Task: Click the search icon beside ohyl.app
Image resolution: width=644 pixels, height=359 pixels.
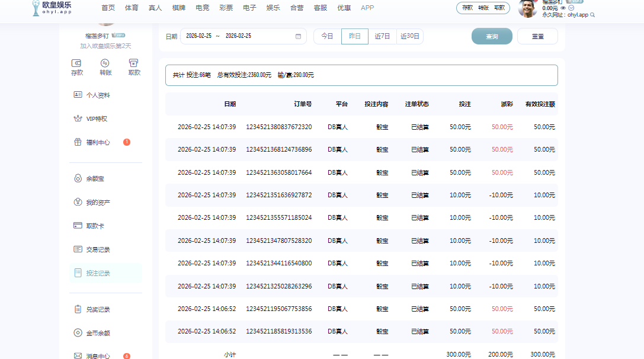Action: click(592, 15)
